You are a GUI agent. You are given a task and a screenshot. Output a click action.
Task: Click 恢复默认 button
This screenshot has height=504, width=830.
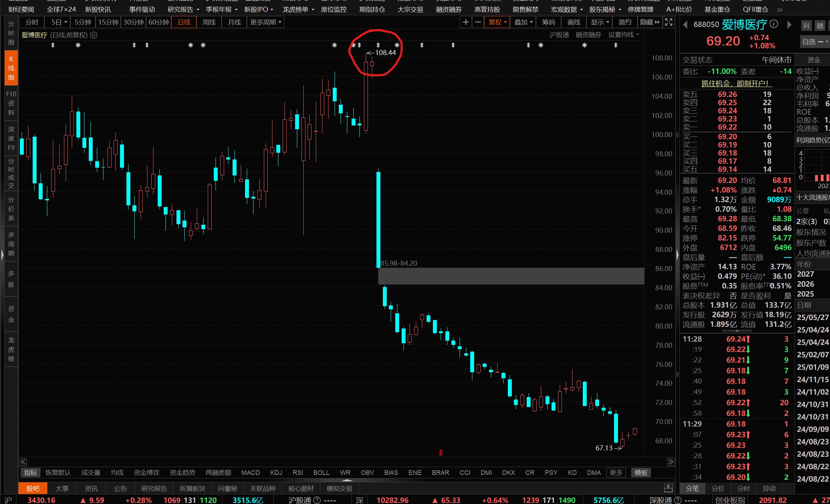[58, 473]
